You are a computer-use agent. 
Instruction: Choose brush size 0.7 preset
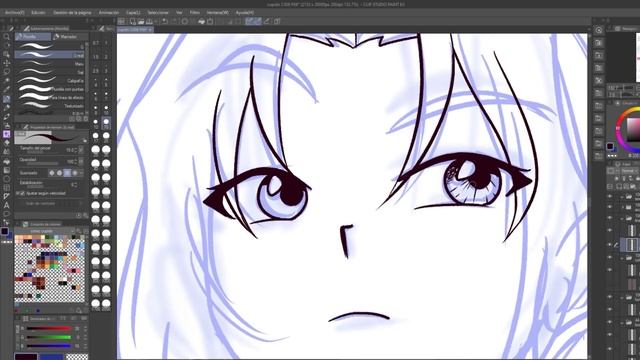(96, 43)
